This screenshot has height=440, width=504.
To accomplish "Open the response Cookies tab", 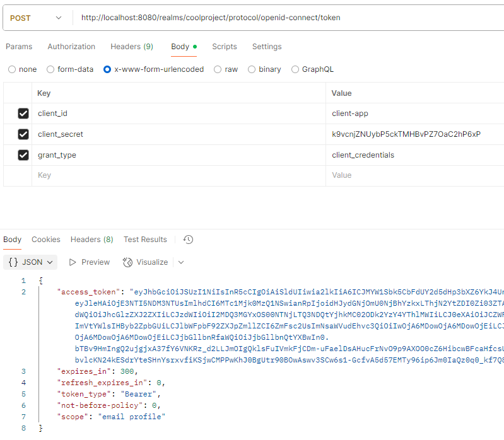I will [x=46, y=240].
